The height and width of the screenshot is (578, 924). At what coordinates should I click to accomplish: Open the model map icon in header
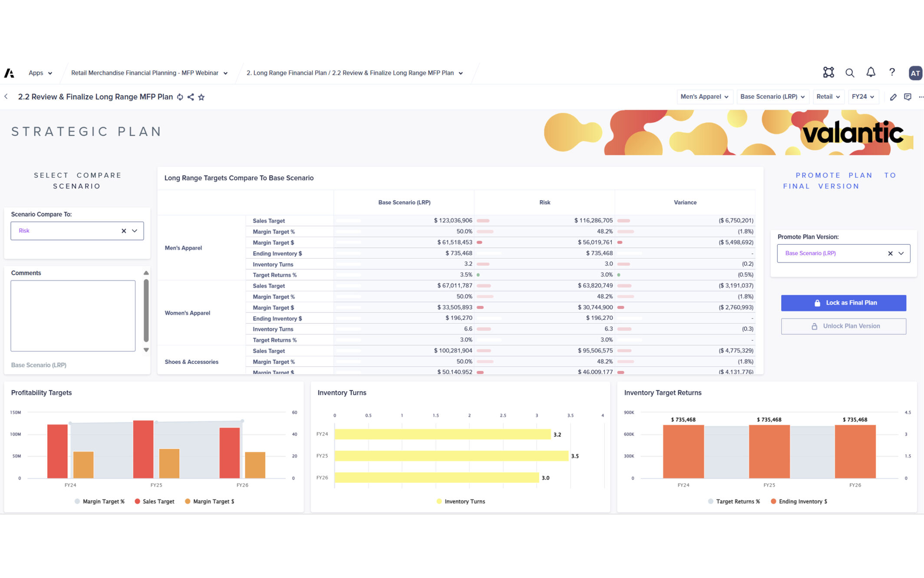coord(828,73)
